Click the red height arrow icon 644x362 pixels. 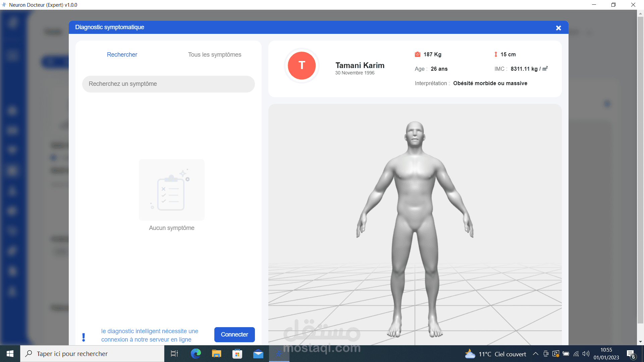click(x=496, y=54)
